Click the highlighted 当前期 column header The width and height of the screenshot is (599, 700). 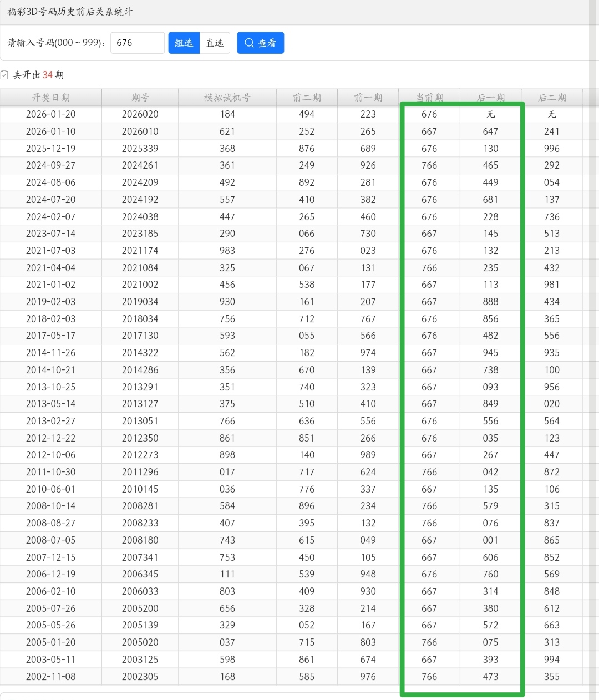pyautogui.click(x=429, y=97)
